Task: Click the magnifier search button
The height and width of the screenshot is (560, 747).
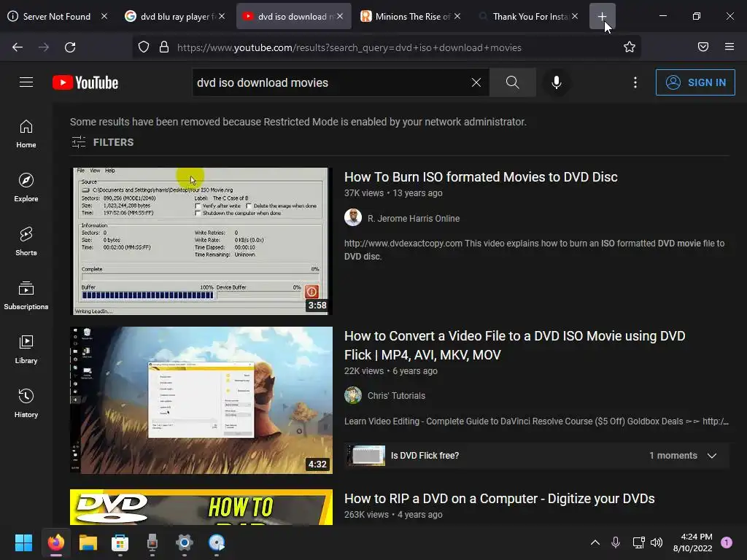Action: coord(513,83)
